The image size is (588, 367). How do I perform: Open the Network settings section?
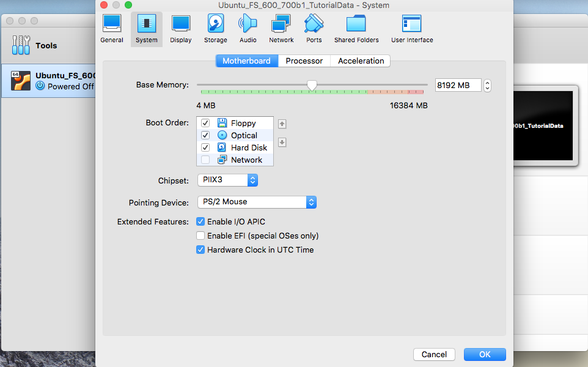tap(281, 29)
